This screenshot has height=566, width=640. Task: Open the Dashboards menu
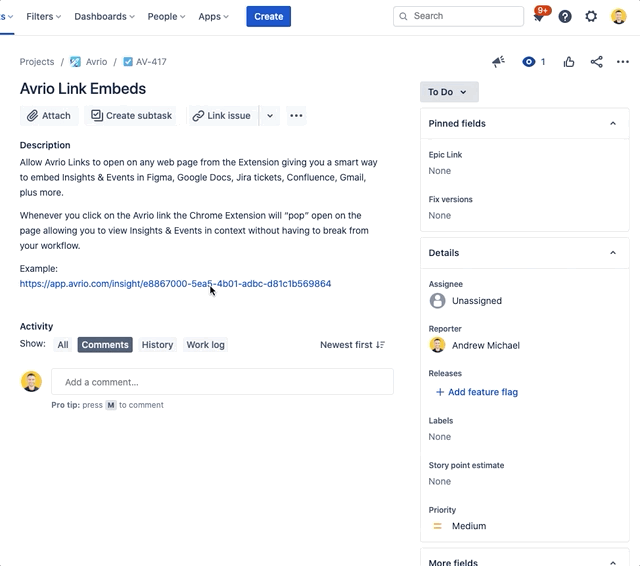tap(104, 16)
